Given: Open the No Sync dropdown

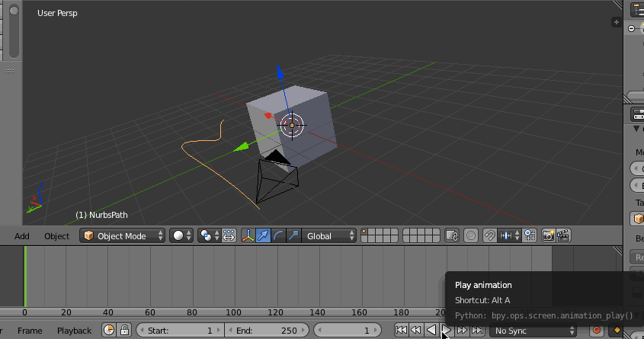Looking at the screenshot, I should (x=533, y=331).
